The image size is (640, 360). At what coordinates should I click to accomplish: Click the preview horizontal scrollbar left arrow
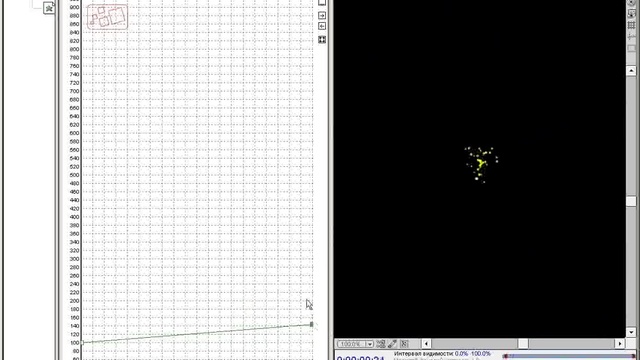point(427,344)
